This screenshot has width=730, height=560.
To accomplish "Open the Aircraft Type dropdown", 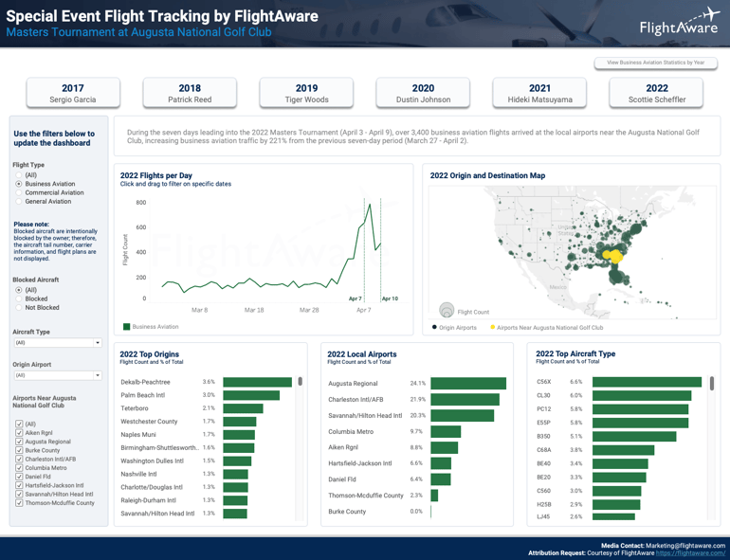I will (58, 343).
